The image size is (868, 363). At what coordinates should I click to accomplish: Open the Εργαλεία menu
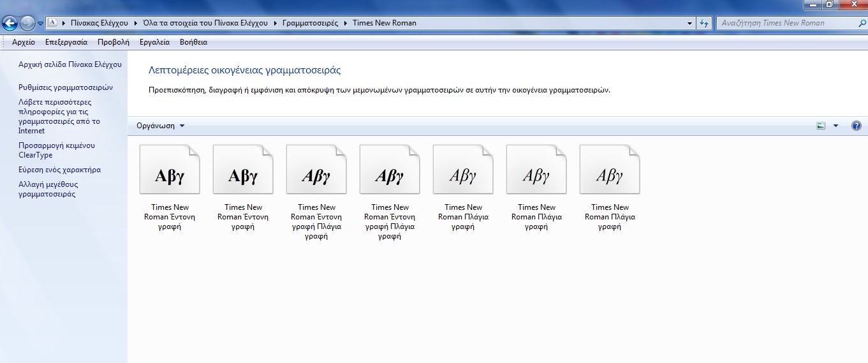(x=154, y=42)
